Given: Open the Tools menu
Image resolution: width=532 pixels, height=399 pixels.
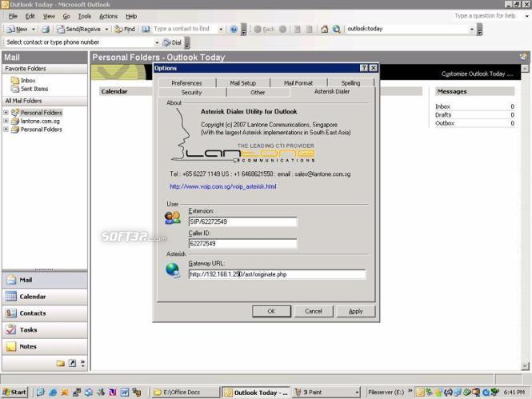Looking at the screenshot, I should 85,16.
